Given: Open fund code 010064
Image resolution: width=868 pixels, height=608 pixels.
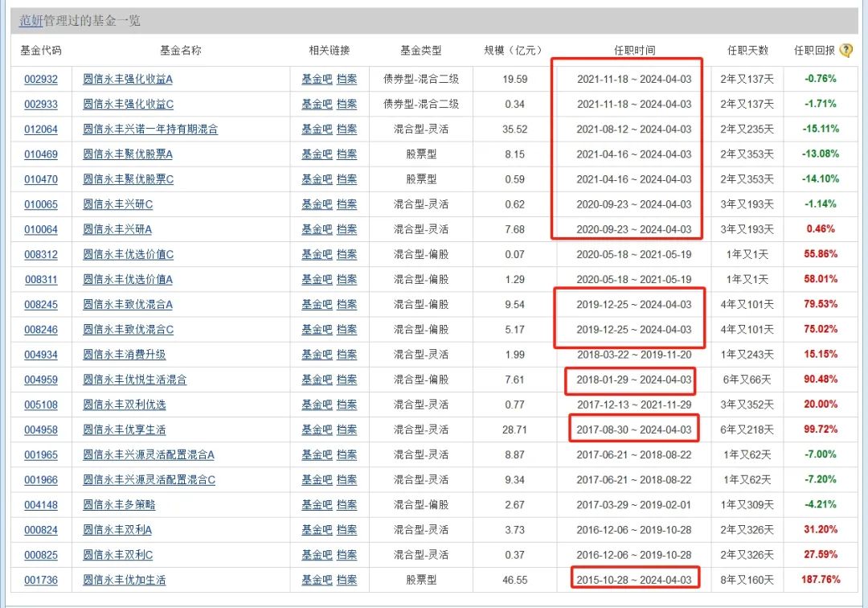Looking at the screenshot, I should coord(41,229).
